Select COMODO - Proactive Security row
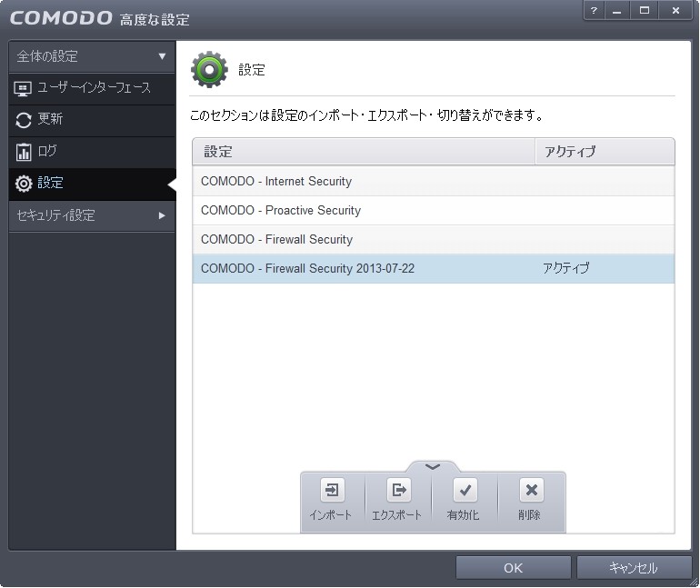 433,210
